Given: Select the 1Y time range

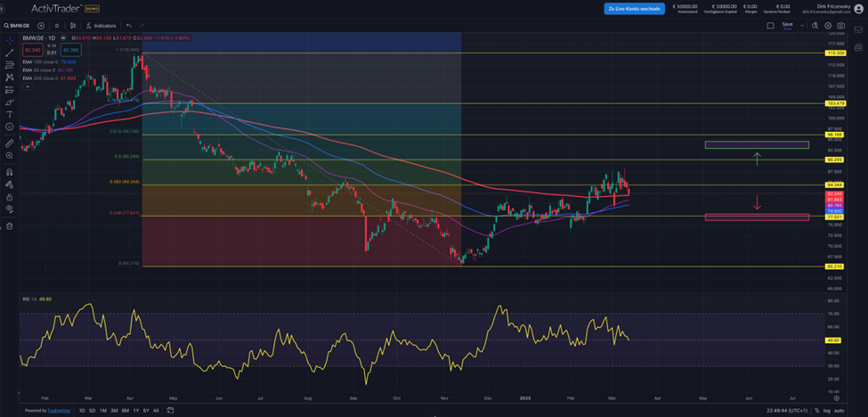Looking at the screenshot, I should 134,411.
